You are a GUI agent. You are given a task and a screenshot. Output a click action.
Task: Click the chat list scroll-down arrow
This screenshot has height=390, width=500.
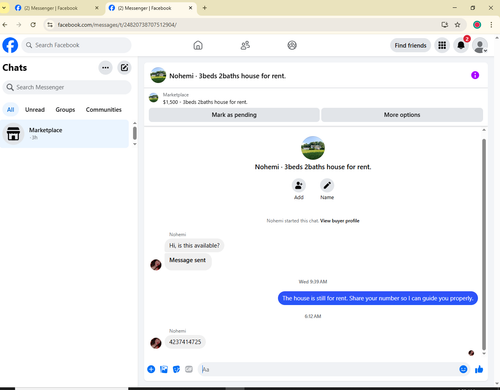(135, 144)
